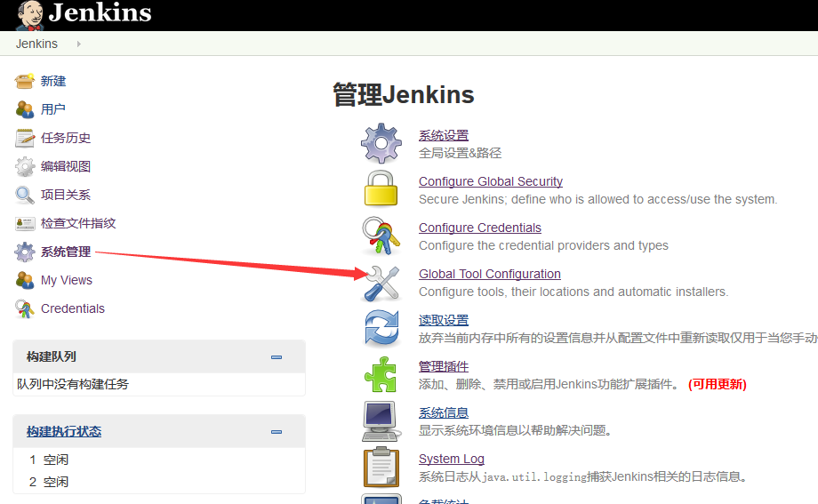Open the My Views sidebar link
The image size is (818, 504).
pos(67,280)
